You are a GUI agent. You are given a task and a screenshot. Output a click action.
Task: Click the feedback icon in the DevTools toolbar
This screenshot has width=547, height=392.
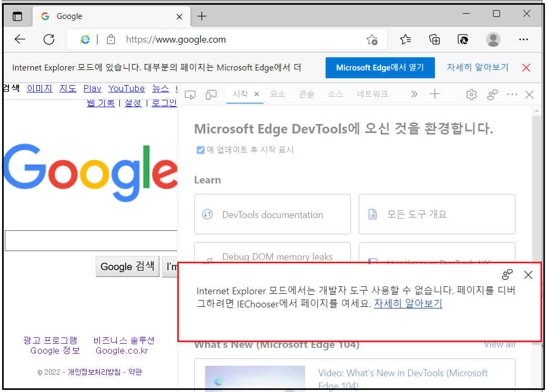(x=492, y=95)
